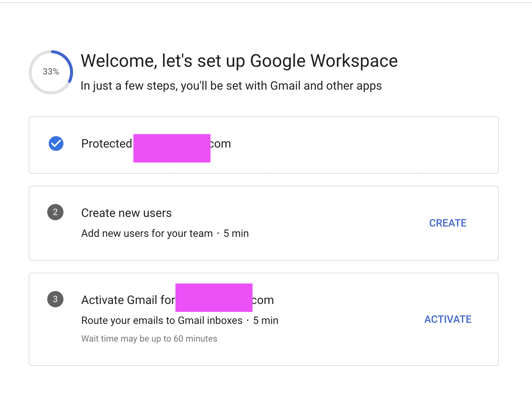The height and width of the screenshot is (408, 532).
Task: Select the 'Create new users' title
Action: pos(126,213)
